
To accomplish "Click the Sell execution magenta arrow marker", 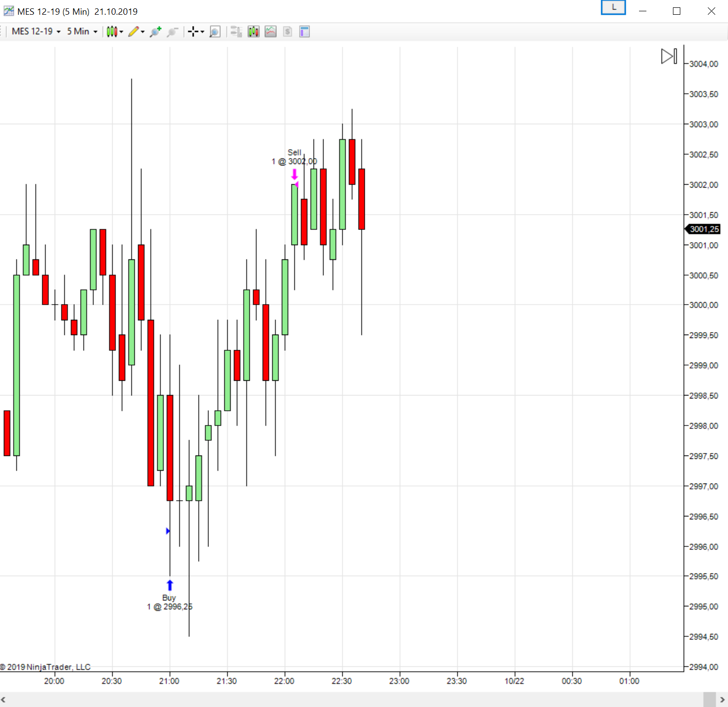I will click(294, 174).
